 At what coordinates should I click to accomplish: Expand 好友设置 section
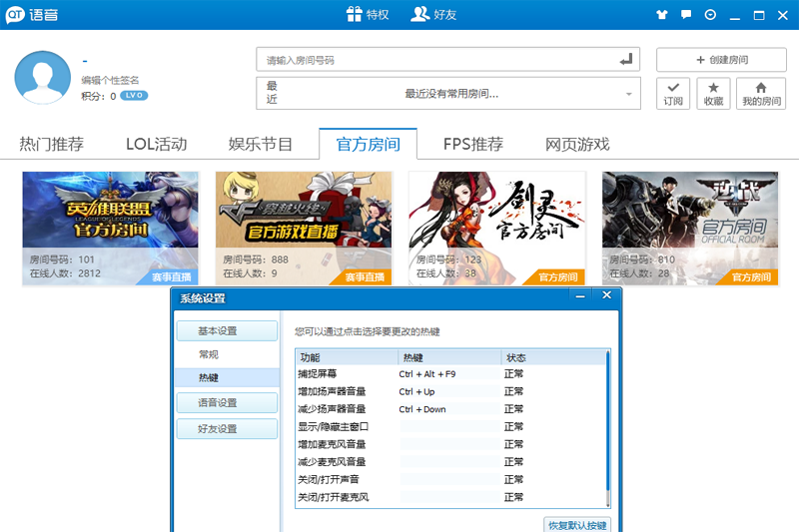[228, 428]
